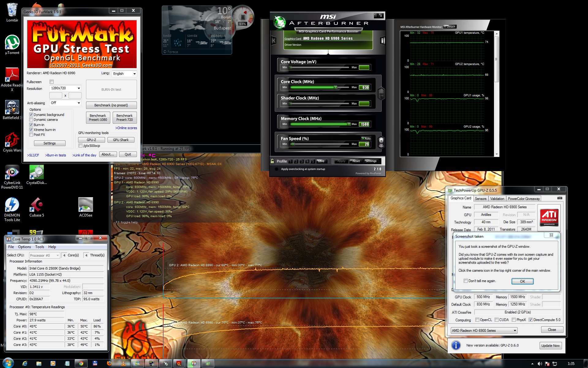Show hidden icons tray arrow
This screenshot has height=368, width=588.
[532, 364]
